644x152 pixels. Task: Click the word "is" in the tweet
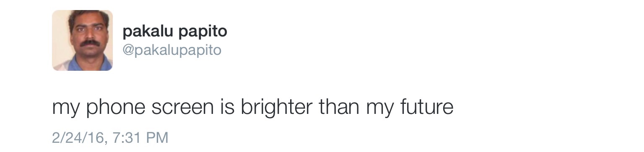(226, 107)
